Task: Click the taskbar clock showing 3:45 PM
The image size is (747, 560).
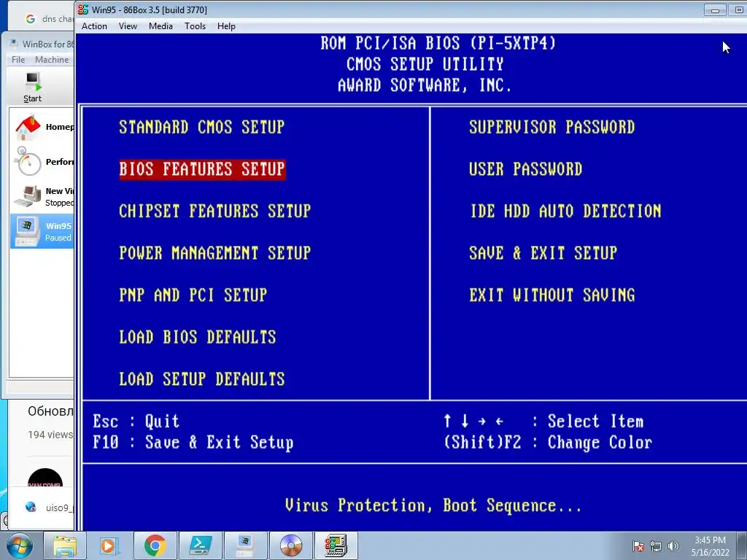Action: 710,546
